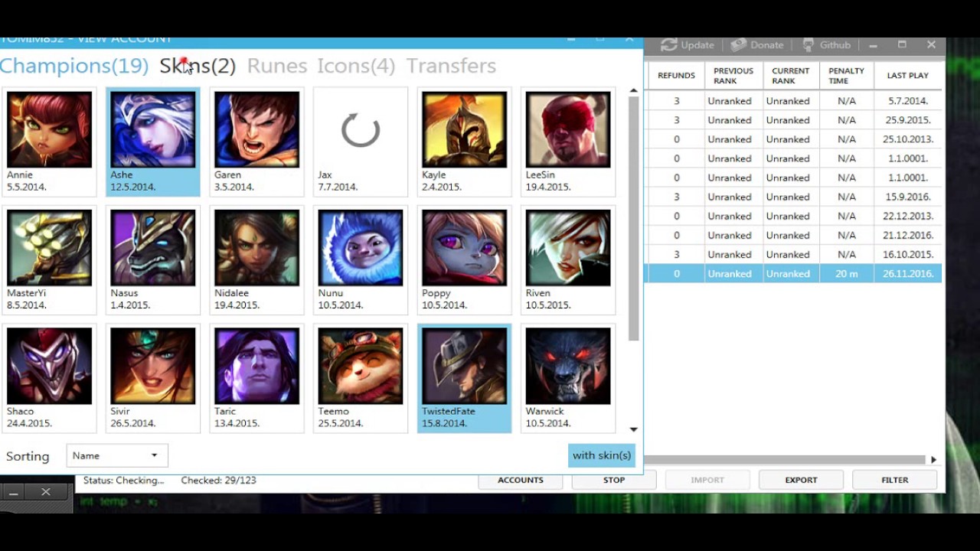980x551 pixels.
Task: Click the Nidalee champion portrait
Action: (x=256, y=247)
